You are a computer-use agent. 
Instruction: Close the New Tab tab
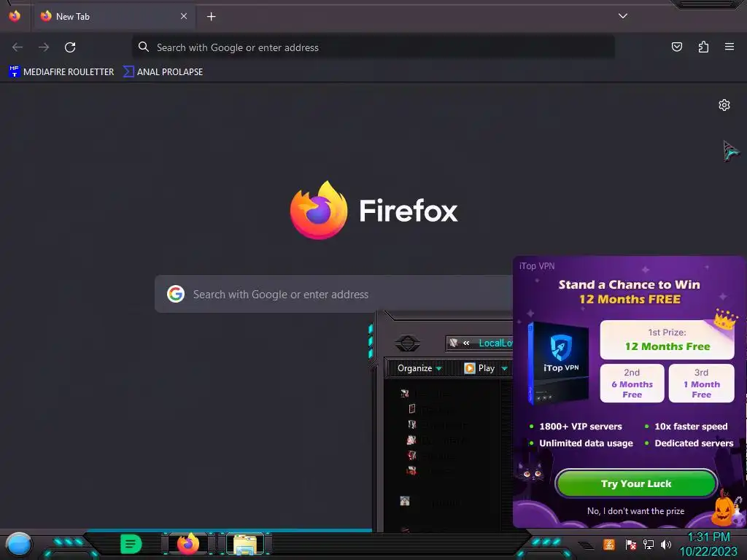(183, 16)
